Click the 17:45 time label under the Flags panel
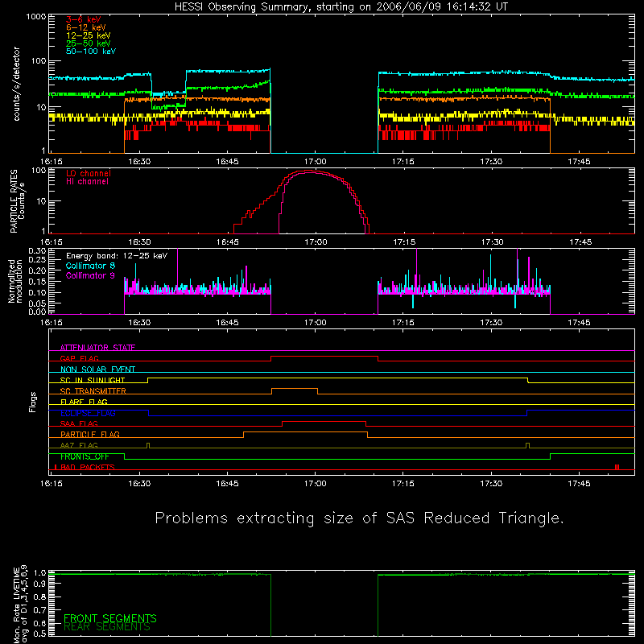 pos(579,484)
